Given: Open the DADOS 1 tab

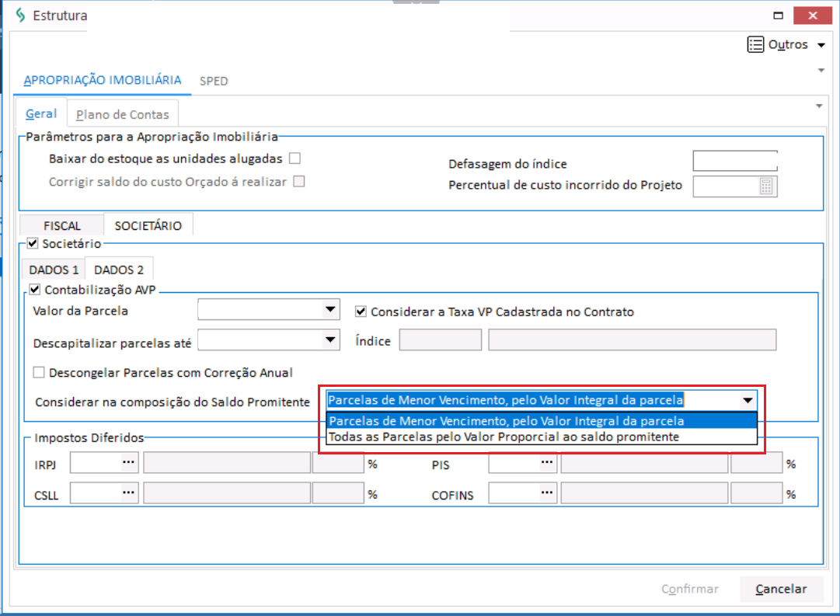Looking at the screenshot, I should pos(54,270).
